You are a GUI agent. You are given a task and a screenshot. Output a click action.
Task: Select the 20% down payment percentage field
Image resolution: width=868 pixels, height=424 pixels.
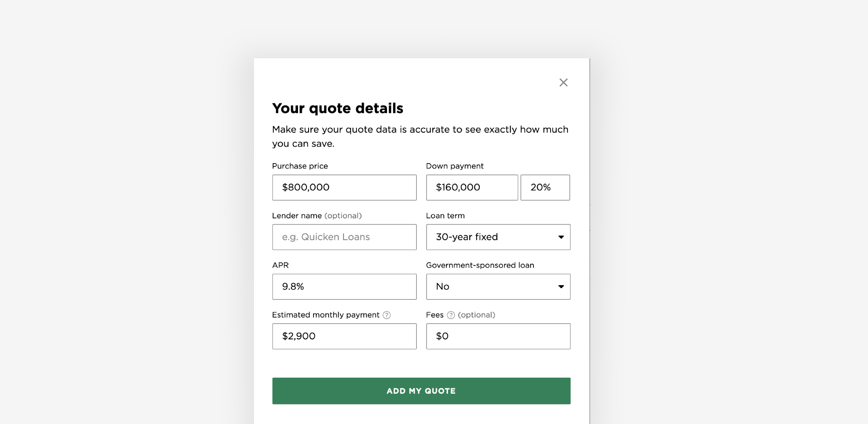click(545, 187)
